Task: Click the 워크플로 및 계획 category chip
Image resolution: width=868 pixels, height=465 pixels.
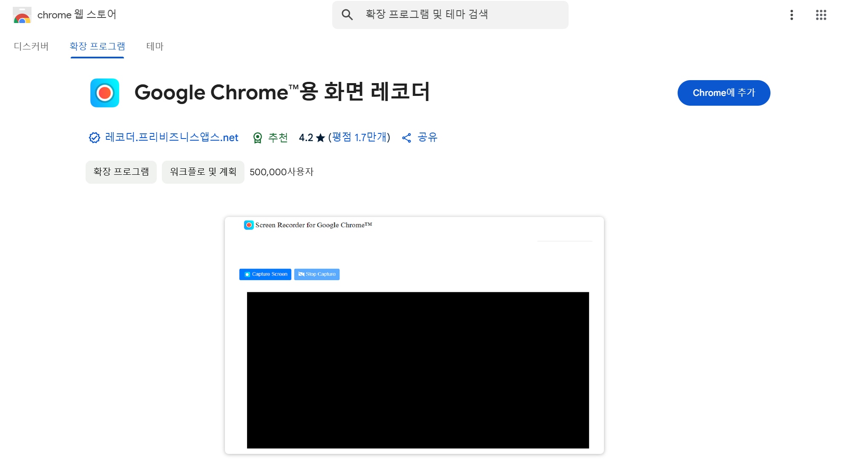Action: pos(203,172)
